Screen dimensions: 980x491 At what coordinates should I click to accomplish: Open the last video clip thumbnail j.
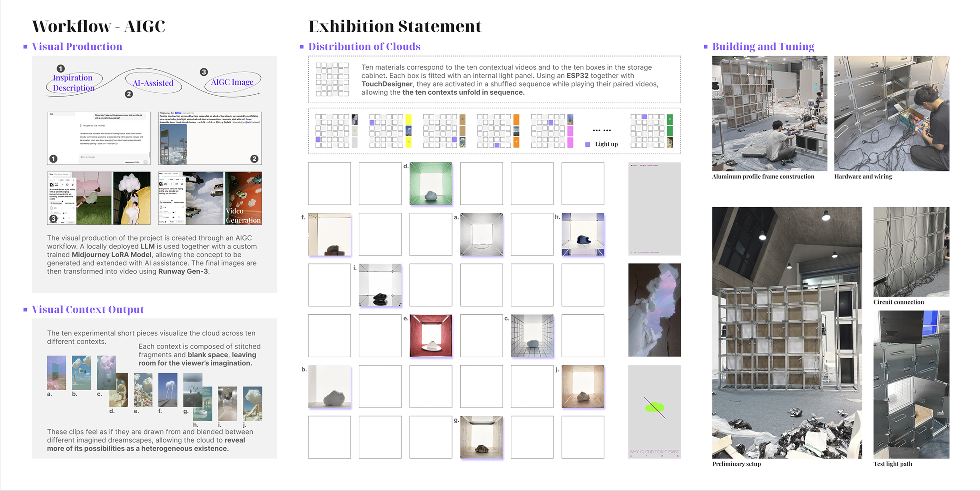pos(253,404)
